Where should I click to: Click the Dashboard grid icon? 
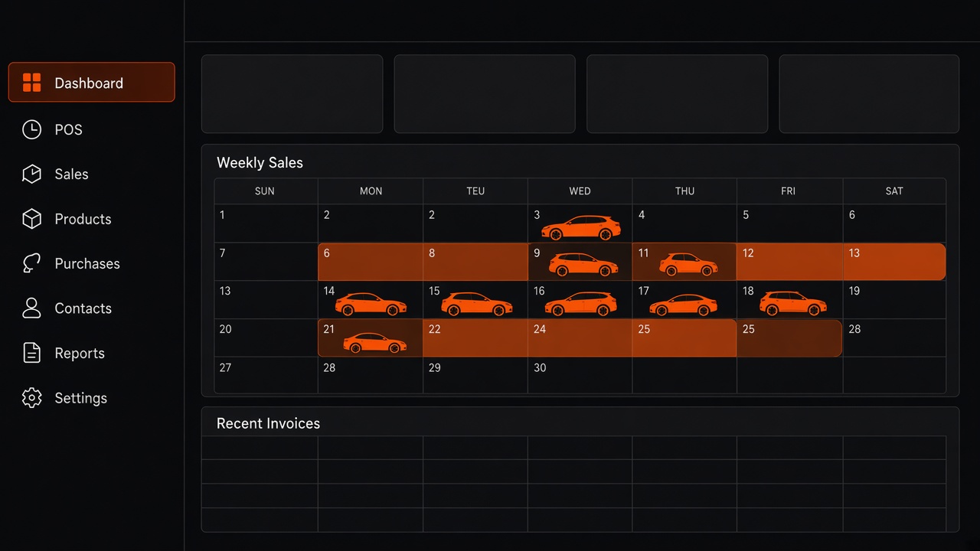coord(31,83)
